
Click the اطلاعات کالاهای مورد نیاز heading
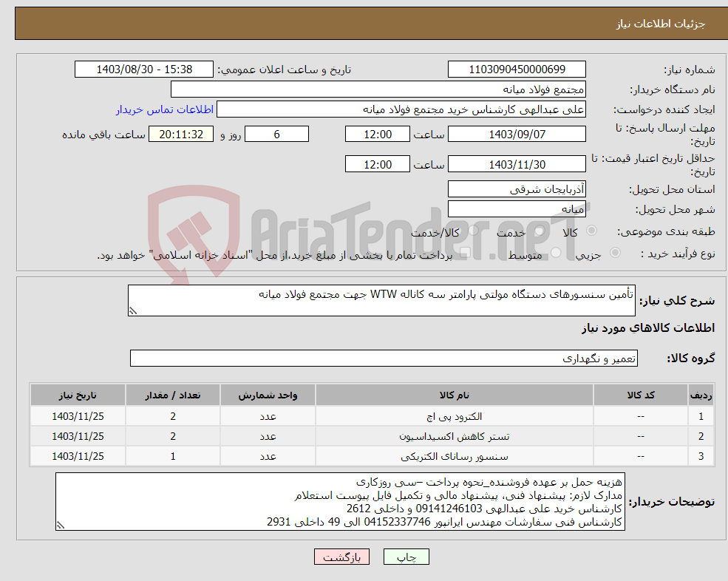click(647, 328)
